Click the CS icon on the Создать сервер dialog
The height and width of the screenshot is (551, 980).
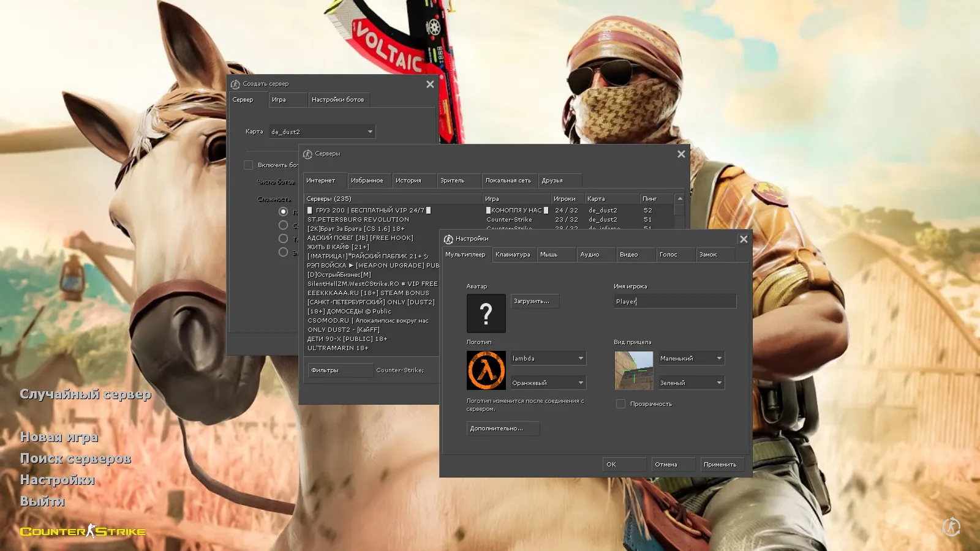pyautogui.click(x=235, y=84)
